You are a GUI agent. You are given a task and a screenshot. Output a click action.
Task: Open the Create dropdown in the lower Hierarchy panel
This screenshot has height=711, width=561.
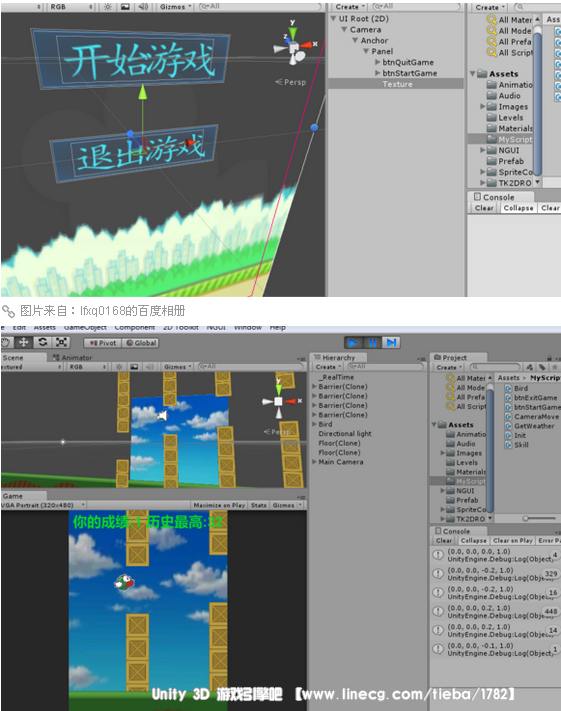[x=328, y=367]
